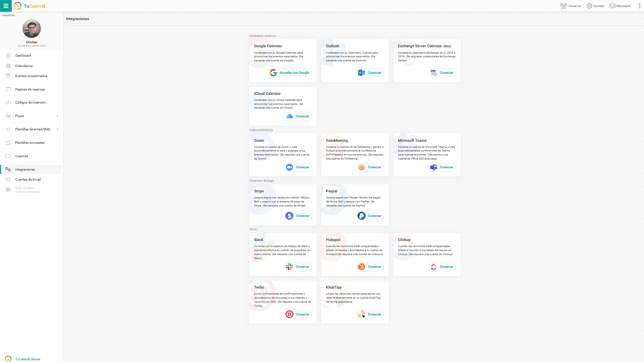Click Acceder con Google to connect
The width and height of the screenshot is (644, 362).
coord(289,72)
